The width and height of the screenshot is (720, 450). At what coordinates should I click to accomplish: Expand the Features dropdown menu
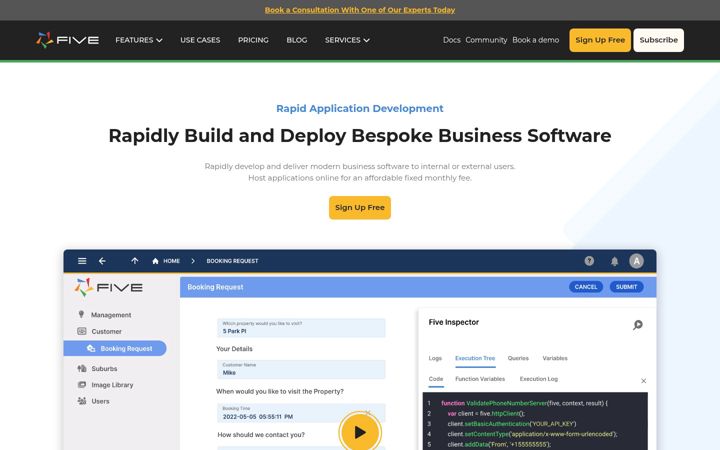pyautogui.click(x=139, y=40)
